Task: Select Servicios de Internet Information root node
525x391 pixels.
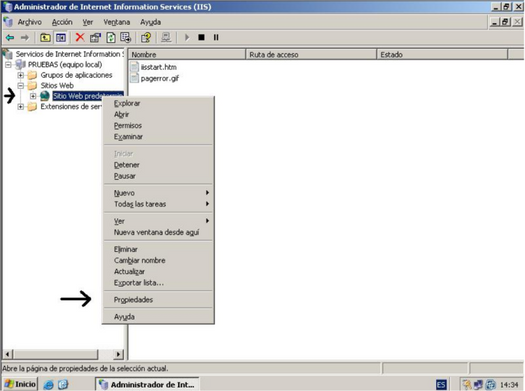Action: [x=69, y=54]
